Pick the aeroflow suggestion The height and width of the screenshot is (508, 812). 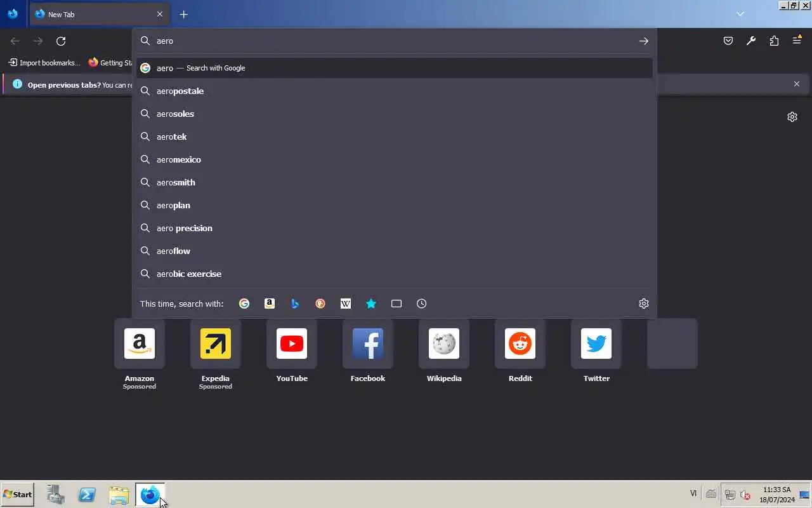pyautogui.click(x=395, y=251)
